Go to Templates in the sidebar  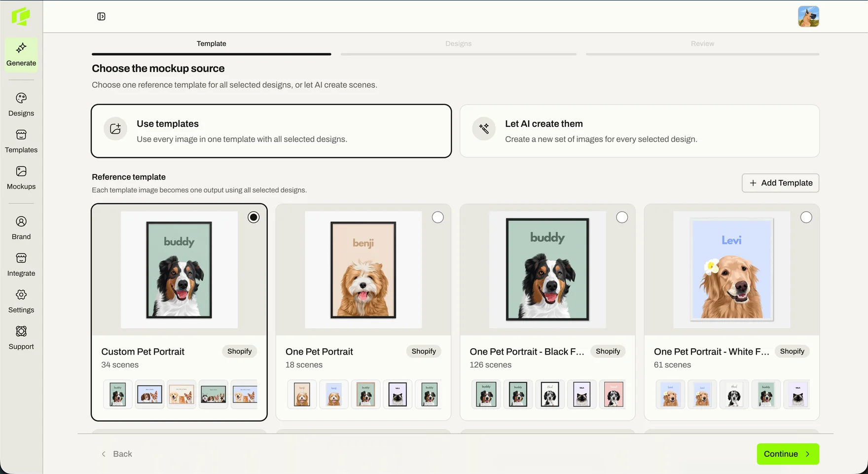pyautogui.click(x=21, y=142)
